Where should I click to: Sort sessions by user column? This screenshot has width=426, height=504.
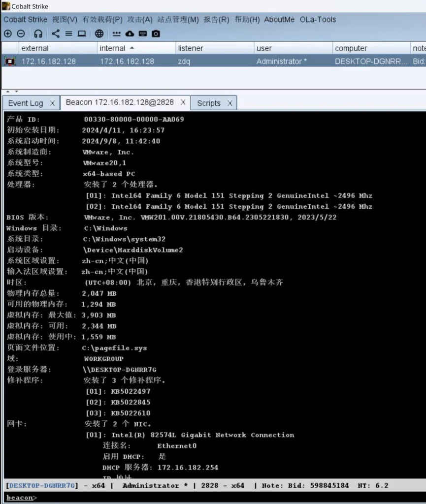click(293, 48)
